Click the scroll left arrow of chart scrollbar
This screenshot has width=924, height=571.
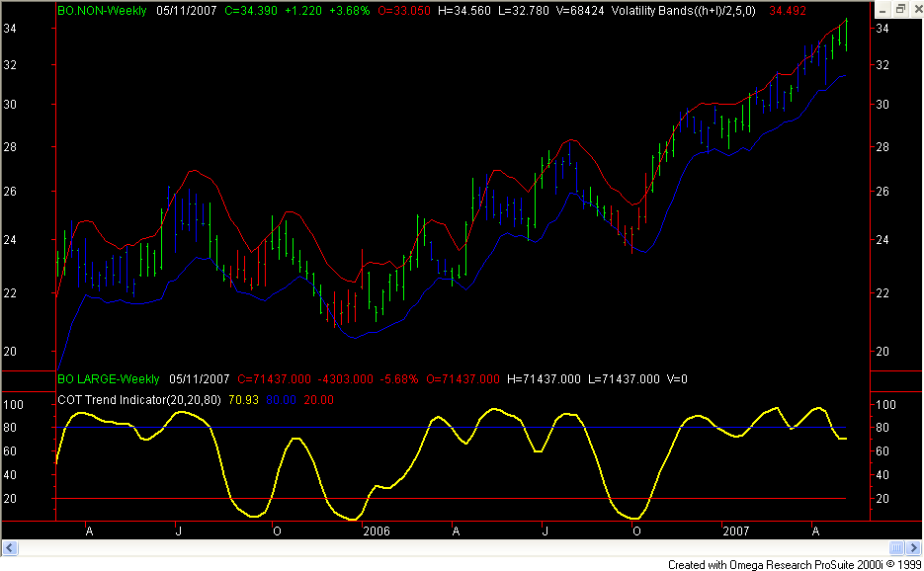click(10, 548)
